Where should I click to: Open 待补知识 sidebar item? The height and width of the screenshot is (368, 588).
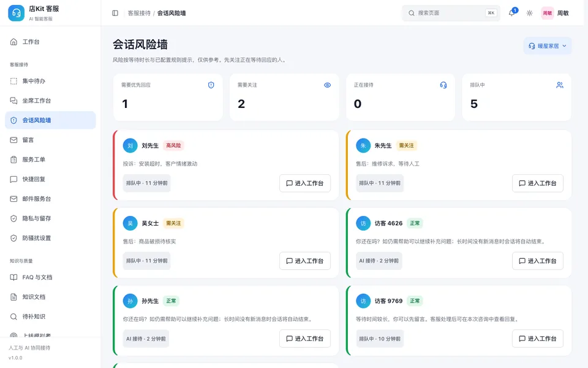pyautogui.click(x=50, y=316)
